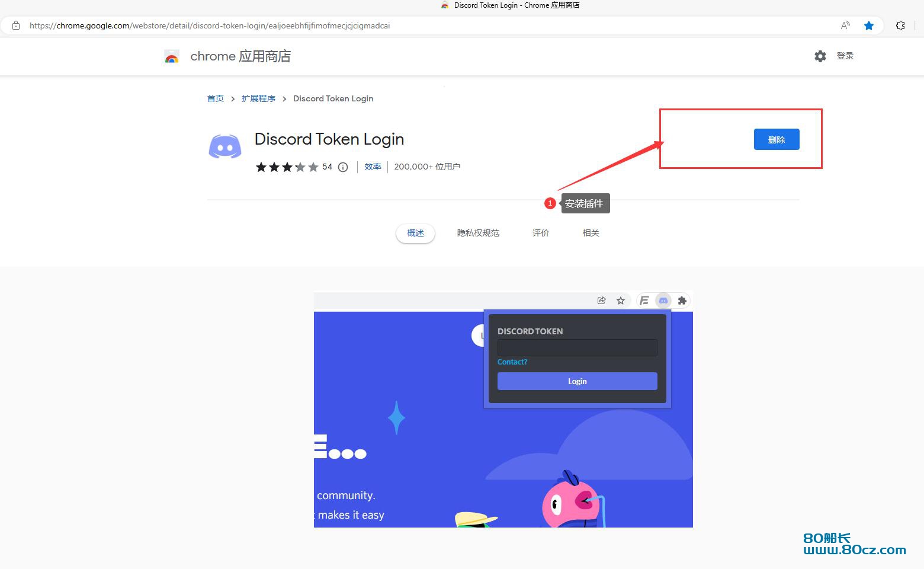Select the 概述 tab
This screenshot has height=572, width=924.
[415, 233]
